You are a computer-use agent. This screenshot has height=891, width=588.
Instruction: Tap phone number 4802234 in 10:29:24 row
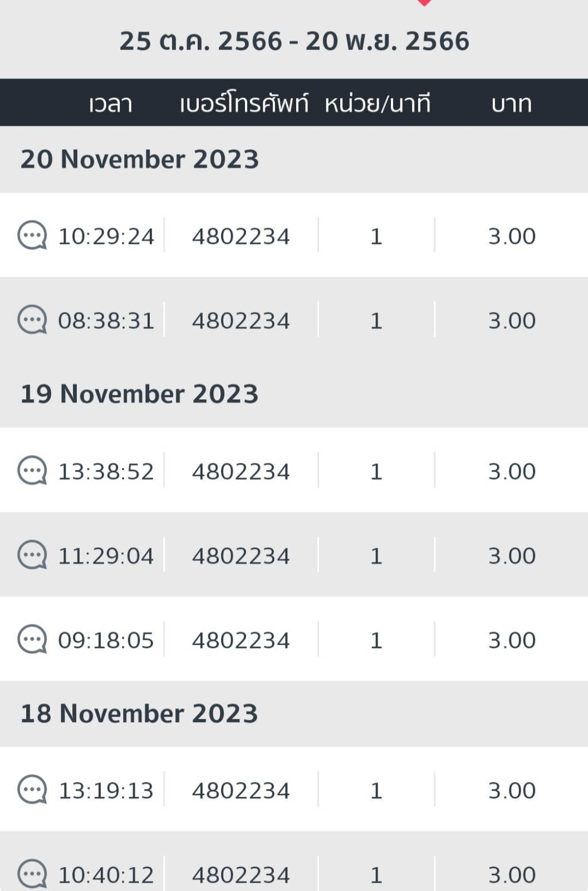point(241,237)
